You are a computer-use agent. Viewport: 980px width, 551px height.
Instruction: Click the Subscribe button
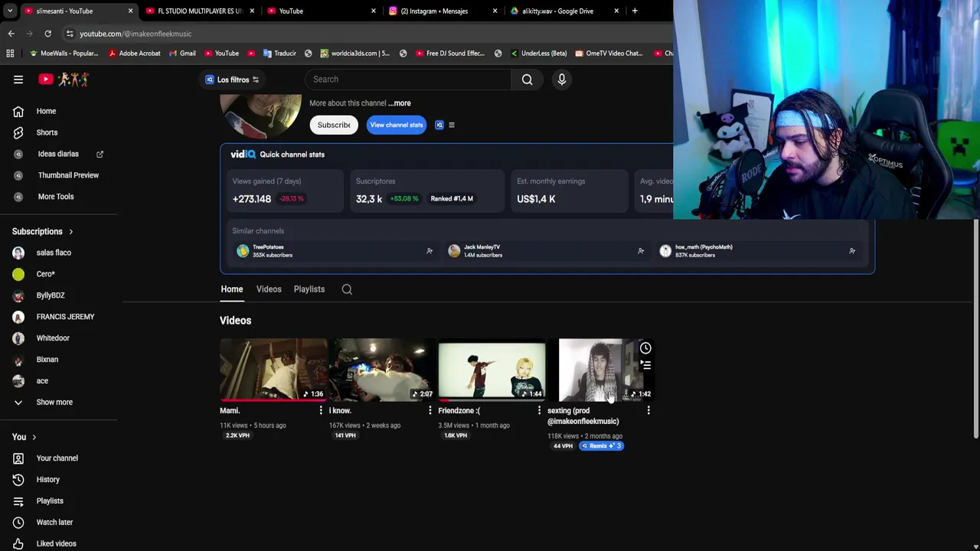point(334,125)
